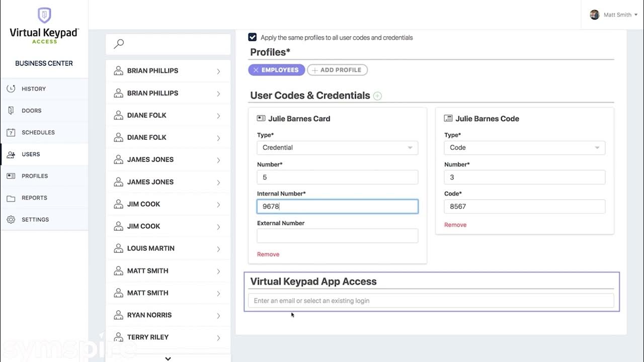
Task: Open the Settings section
Action: coord(44,220)
